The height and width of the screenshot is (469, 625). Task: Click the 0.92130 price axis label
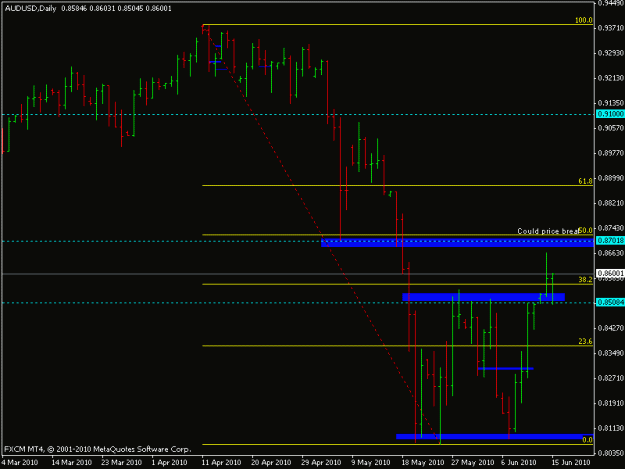coord(611,78)
